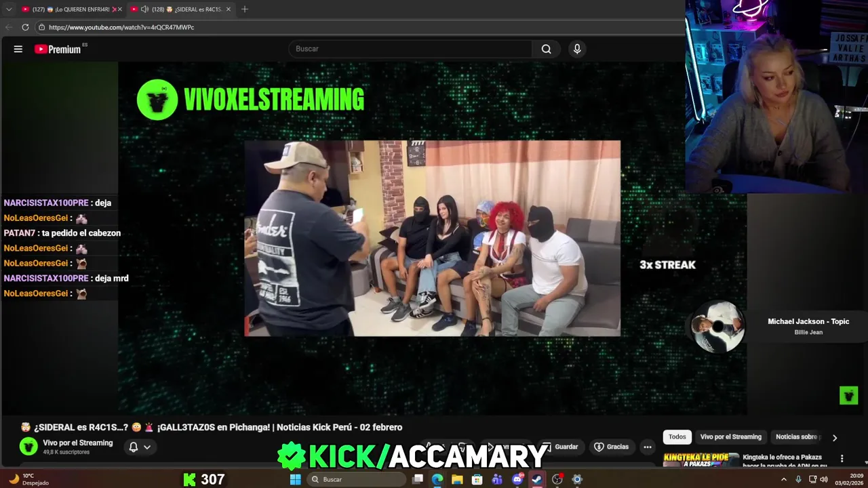The width and height of the screenshot is (868, 488).
Task: Click the 49,8 K suscriptores text
Action: click(66, 452)
